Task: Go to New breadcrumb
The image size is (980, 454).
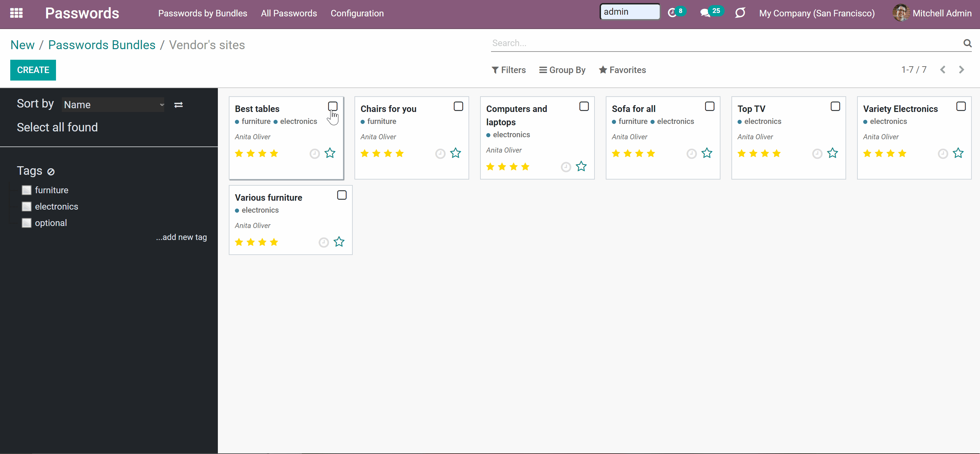Action: tap(23, 45)
